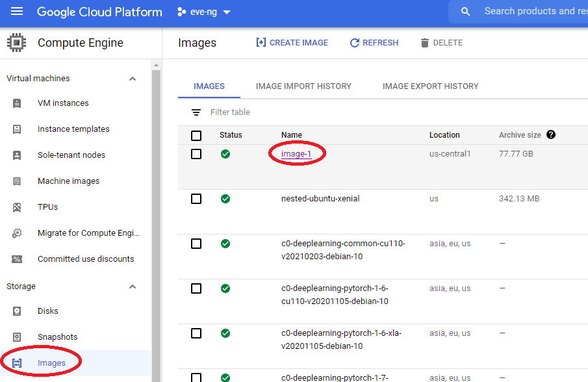Click the VM instances sidebar icon

click(x=17, y=103)
